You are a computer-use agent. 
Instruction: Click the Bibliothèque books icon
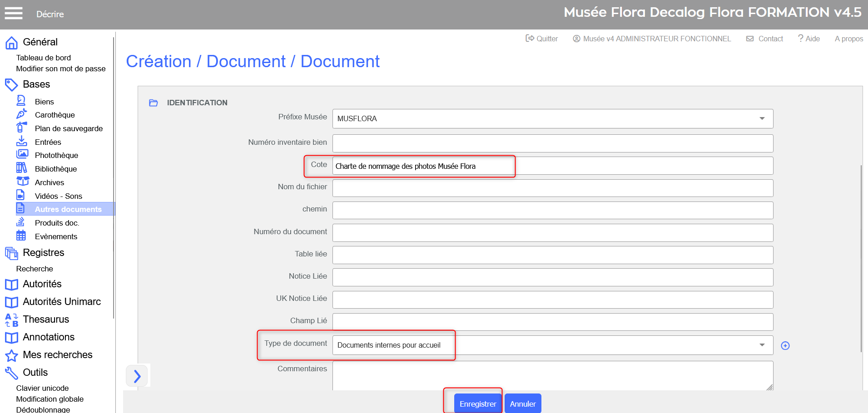(x=21, y=168)
